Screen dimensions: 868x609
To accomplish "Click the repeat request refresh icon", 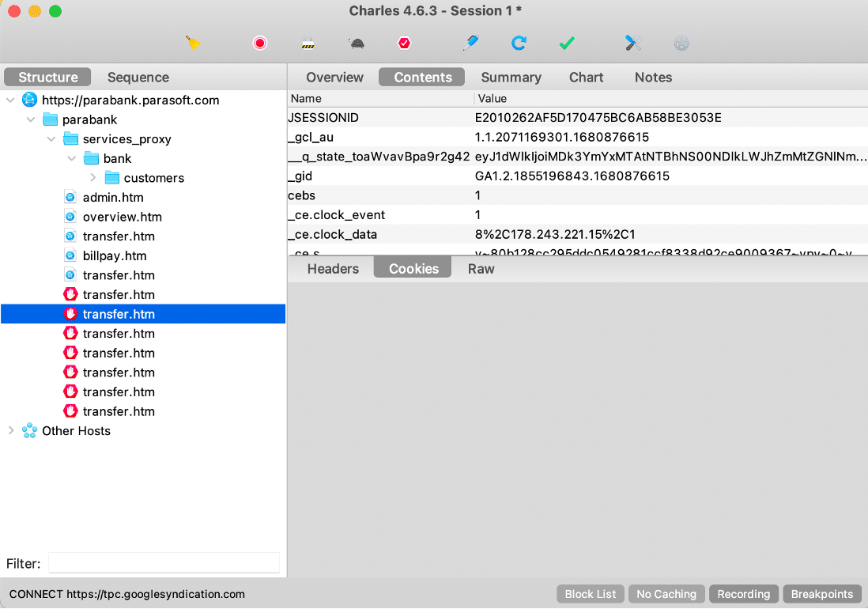I will 519,43.
